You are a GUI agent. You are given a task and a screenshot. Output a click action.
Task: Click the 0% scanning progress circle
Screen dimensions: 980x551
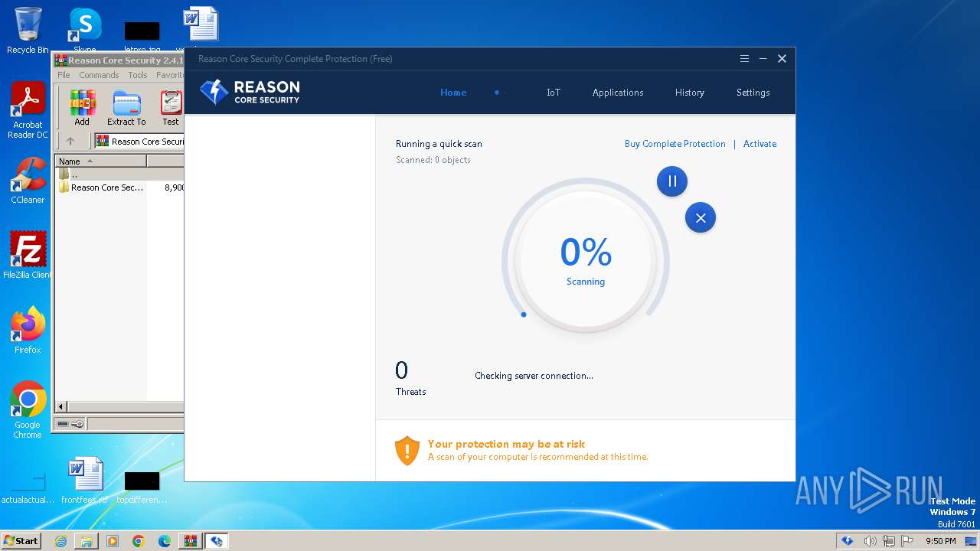click(x=586, y=261)
